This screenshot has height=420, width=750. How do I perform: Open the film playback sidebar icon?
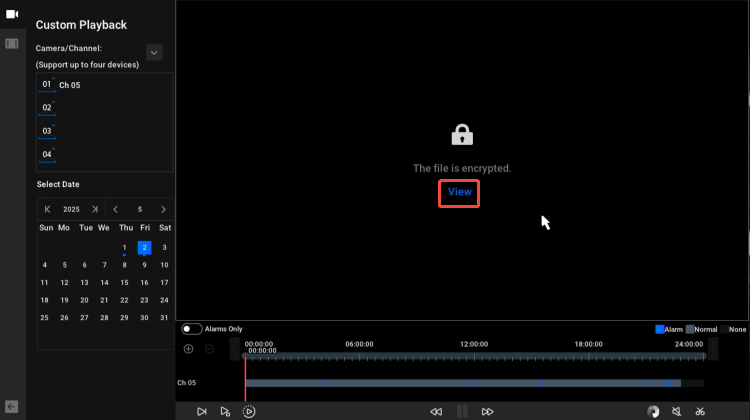tap(12, 44)
